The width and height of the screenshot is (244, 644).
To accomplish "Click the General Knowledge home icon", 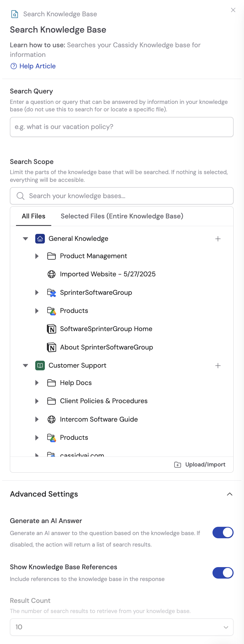I will 40,239.
